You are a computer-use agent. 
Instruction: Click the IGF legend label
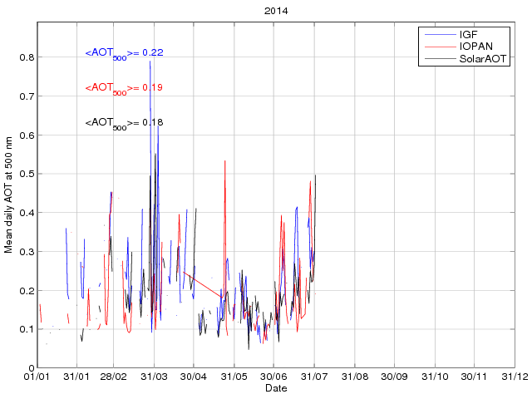[x=468, y=35]
